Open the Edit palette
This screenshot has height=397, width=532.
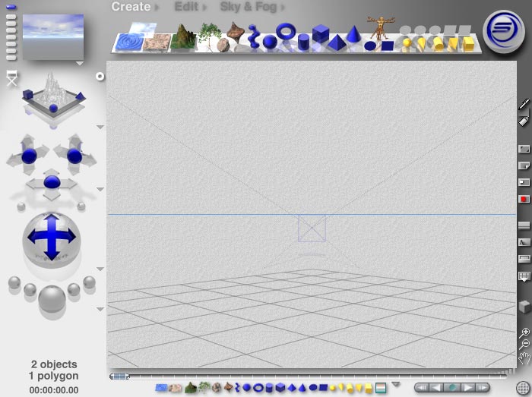[x=187, y=7]
